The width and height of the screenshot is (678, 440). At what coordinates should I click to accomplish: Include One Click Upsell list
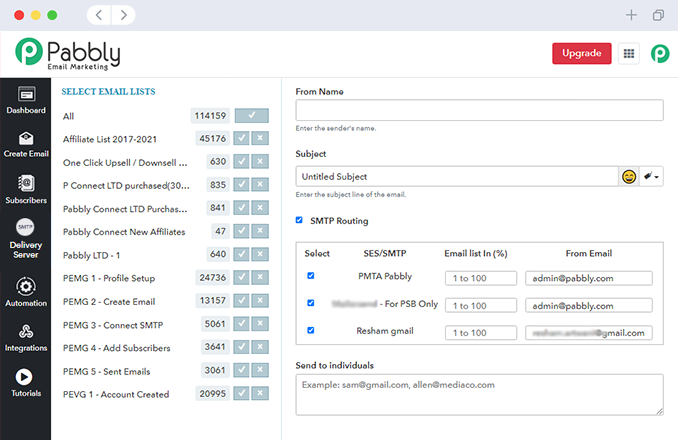241,162
